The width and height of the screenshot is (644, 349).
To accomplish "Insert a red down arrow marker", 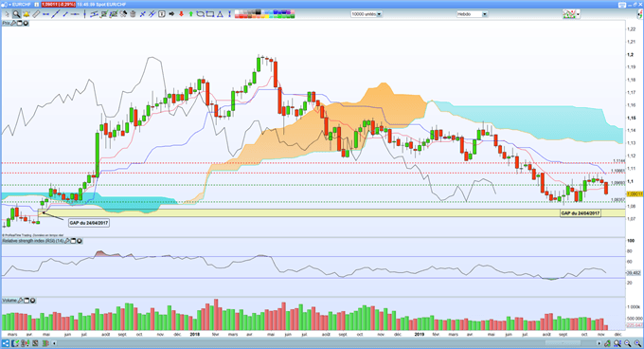I will pyautogui.click(x=181, y=14).
